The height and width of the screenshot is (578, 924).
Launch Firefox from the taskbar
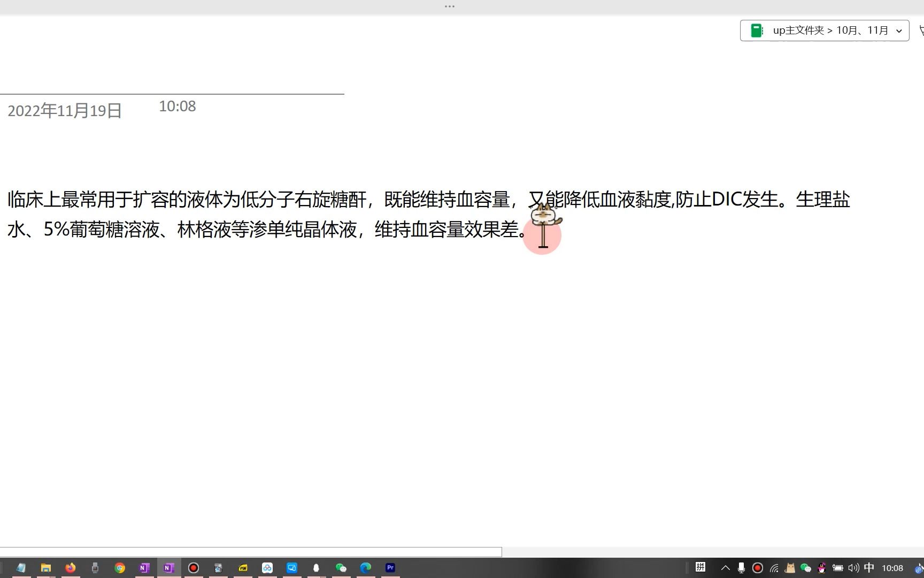coord(71,568)
